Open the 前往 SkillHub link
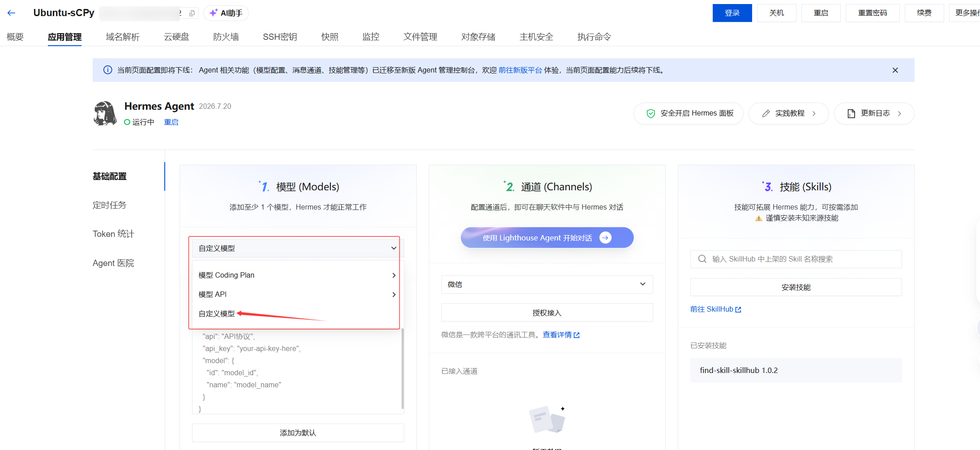 (712, 309)
